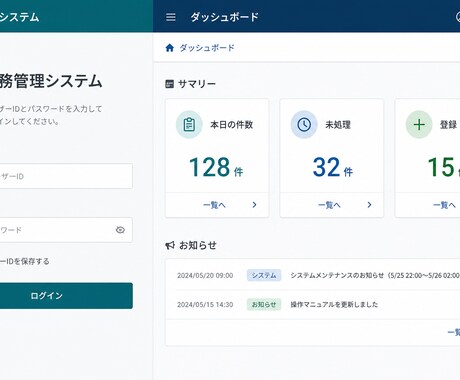Image resolution: width=460 pixels, height=380 pixels.
Task: Click the date 2024/05/15 14:30
Action: tap(205, 305)
